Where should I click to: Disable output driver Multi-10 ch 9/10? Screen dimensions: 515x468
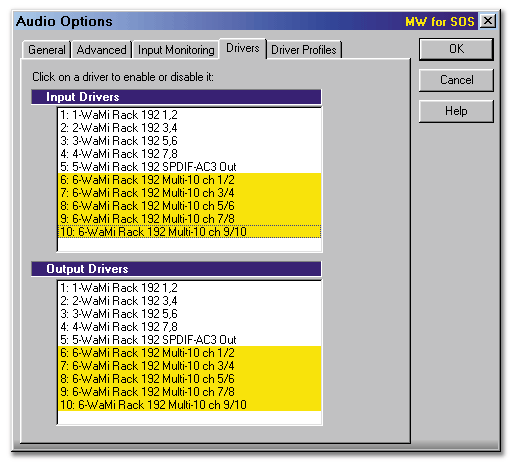[x=189, y=405]
